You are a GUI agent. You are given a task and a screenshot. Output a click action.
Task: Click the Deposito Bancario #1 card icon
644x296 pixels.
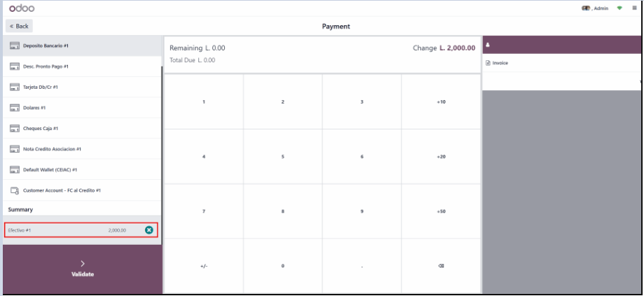point(15,45)
